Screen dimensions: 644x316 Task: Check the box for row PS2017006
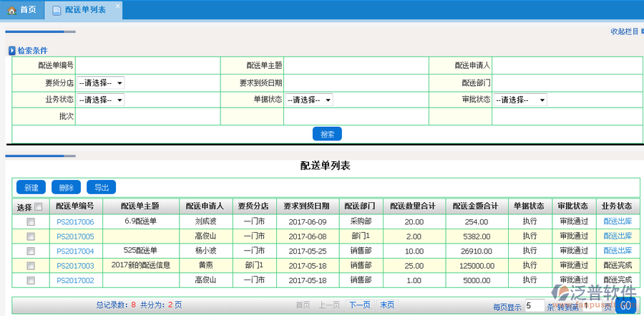point(30,222)
